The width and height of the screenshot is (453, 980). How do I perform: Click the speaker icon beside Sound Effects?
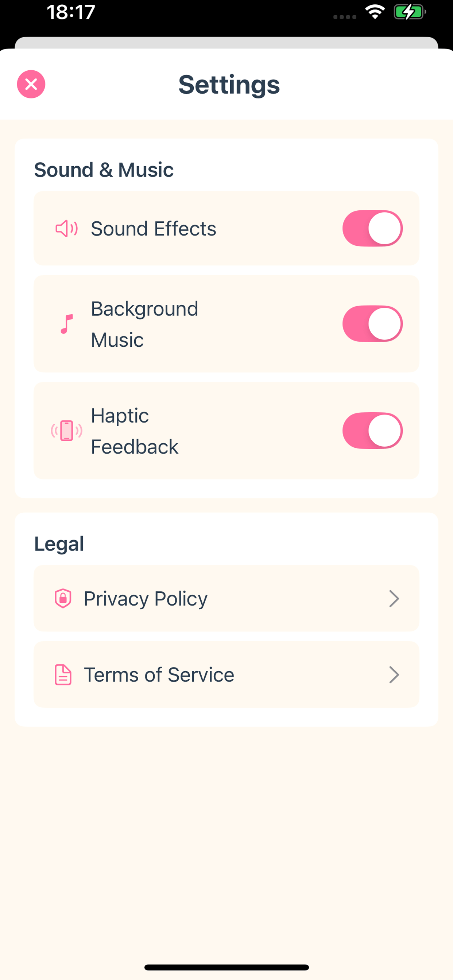67,229
